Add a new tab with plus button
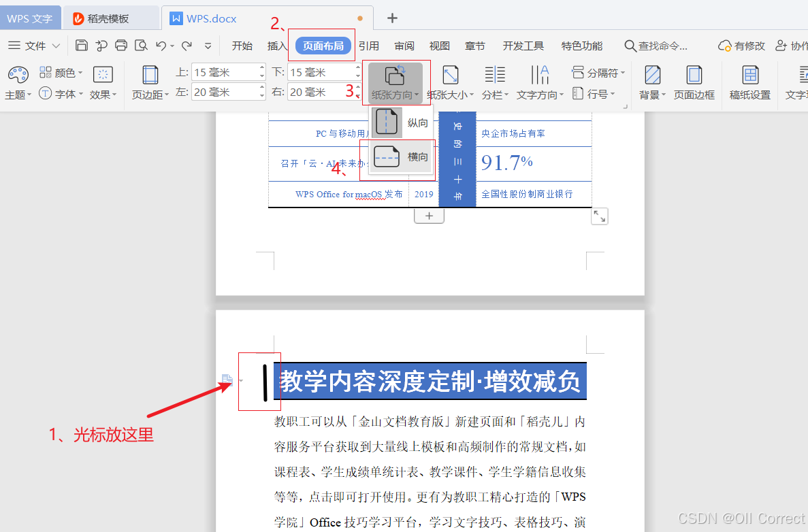The width and height of the screenshot is (808, 532). [392, 18]
